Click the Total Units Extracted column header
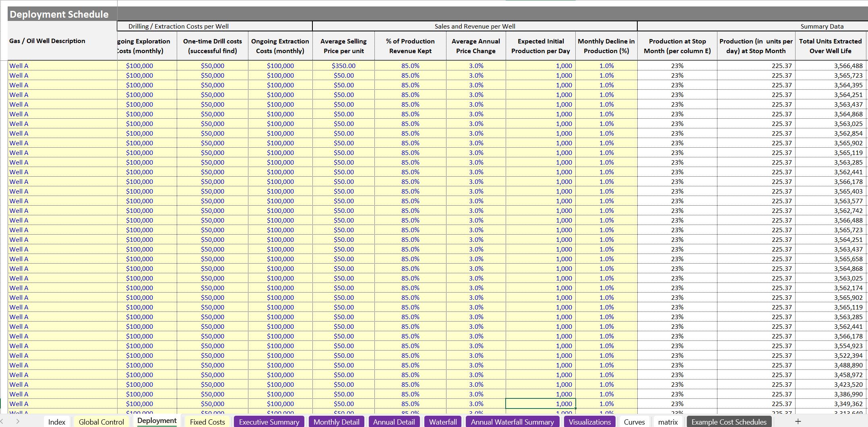Image resolution: width=868 pixels, height=427 pixels. [830, 46]
